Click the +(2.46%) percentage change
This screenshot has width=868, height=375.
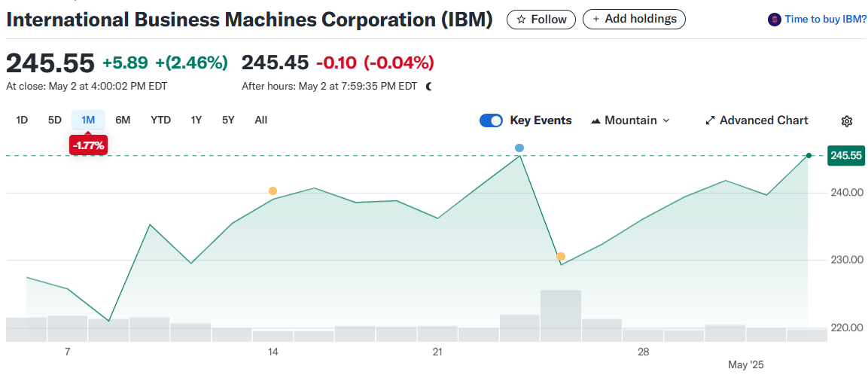192,63
